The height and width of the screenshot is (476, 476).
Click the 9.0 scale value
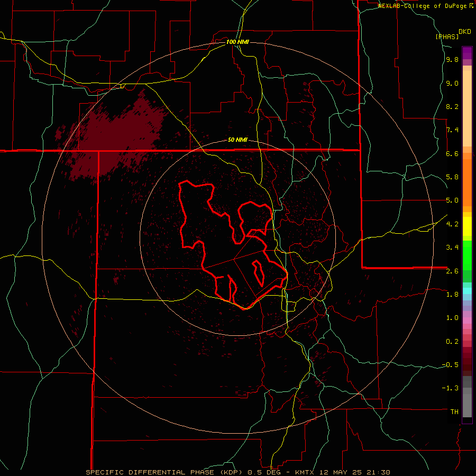pyautogui.click(x=452, y=83)
